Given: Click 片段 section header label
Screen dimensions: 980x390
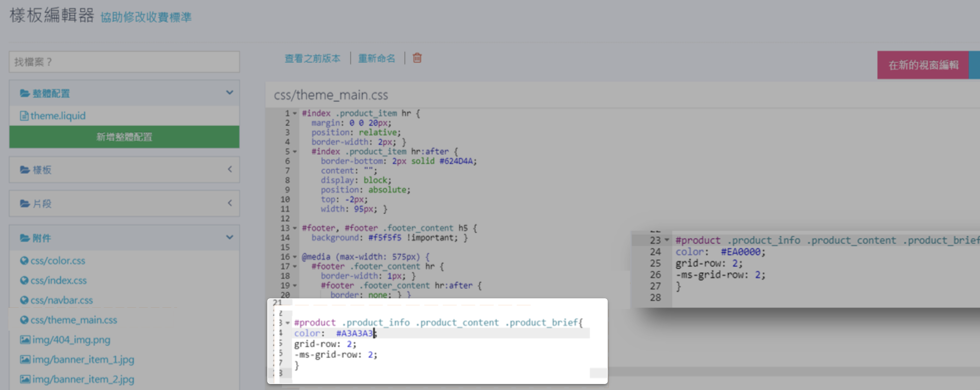Looking at the screenshot, I should [42, 204].
